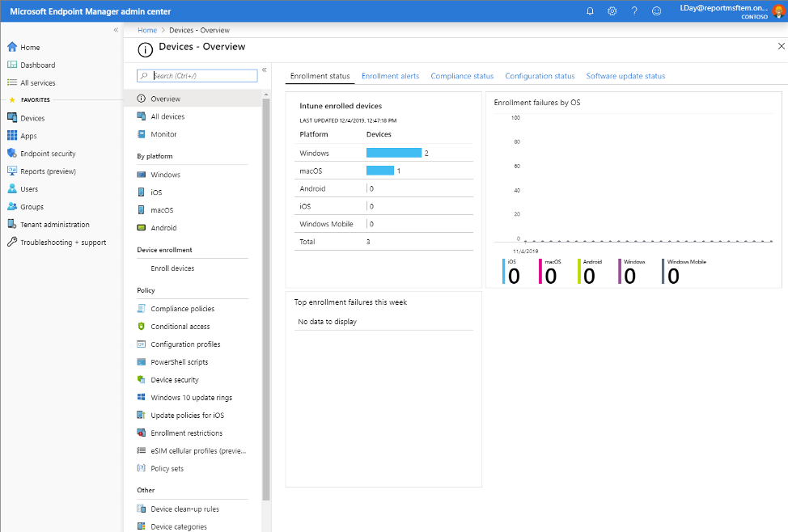
Task: Click the iOS platform icon
Action: point(142,192)
